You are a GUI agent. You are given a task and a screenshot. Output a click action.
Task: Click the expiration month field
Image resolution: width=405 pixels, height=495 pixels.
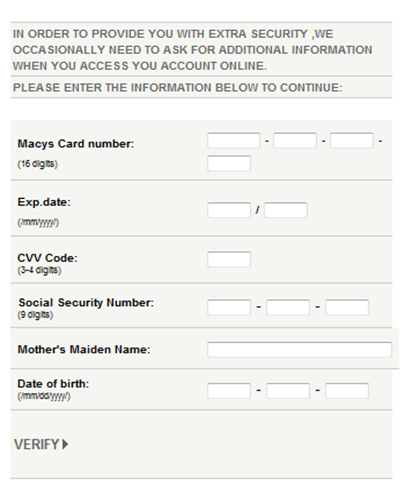click(x=229, y=210)
